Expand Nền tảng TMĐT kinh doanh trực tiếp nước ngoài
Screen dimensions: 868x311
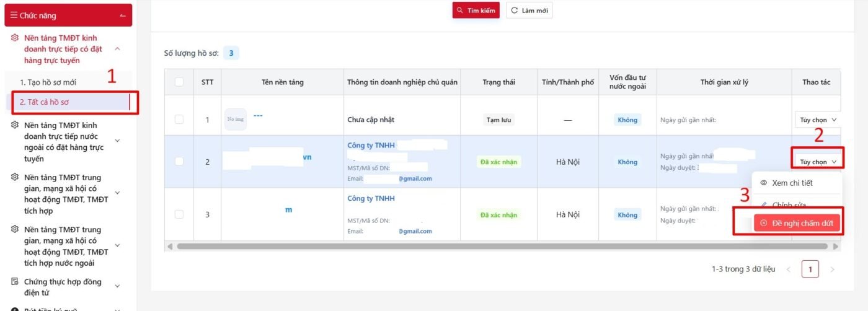(x=118, y=141)
